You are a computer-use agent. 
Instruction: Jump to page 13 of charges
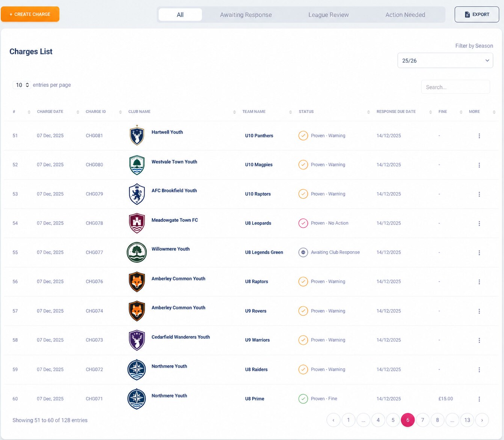(x=467, y=420)
